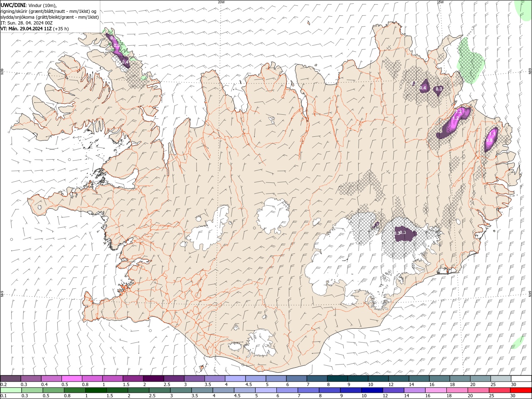Viewport: 532px width, 399px height.
Task: Select the darkest purple snow swatch labeled 2
Action: [x=153, y=379]
